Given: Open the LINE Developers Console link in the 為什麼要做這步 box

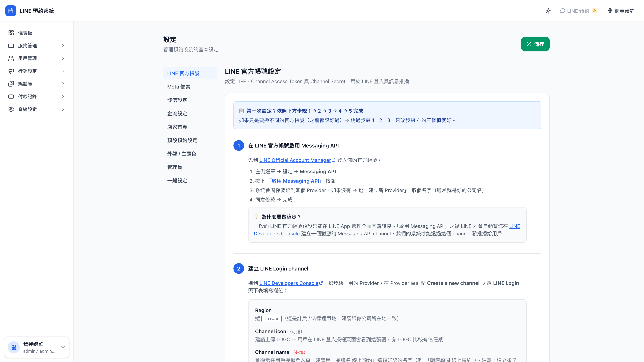Looking at the screenshot, I should pyautogui.click(x=387, y=230).
